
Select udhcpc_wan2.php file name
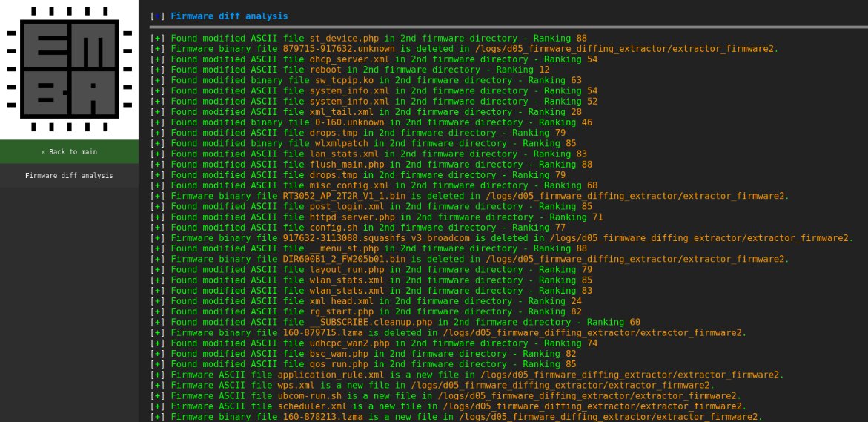pyautogui.click(x=351, y=343)
